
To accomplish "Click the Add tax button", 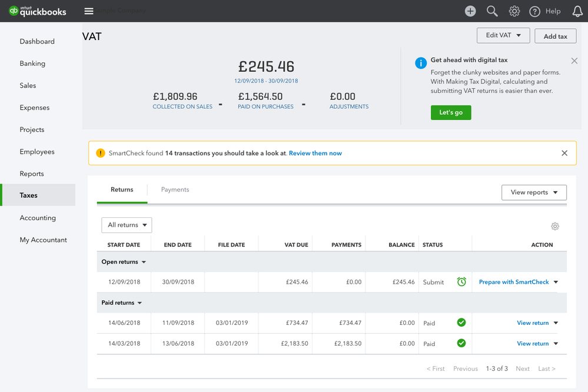I will 556,36.
